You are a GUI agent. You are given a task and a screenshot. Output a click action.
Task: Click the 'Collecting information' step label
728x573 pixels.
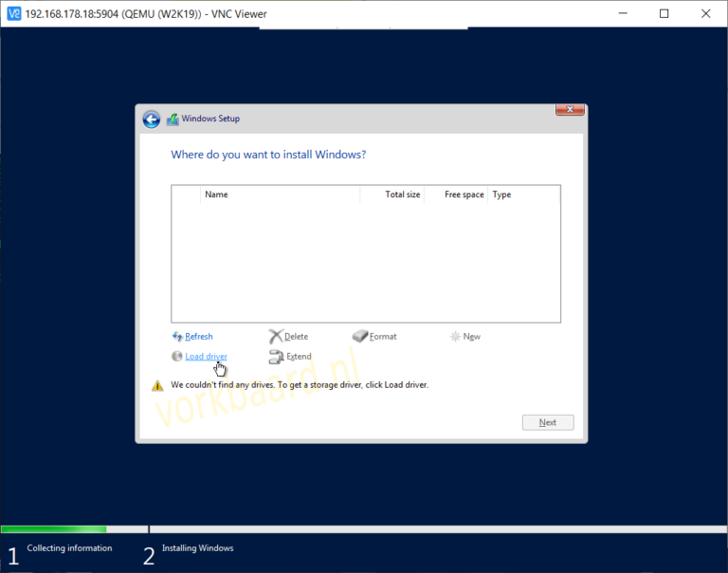pyautogui.click(x=69, y=548)
